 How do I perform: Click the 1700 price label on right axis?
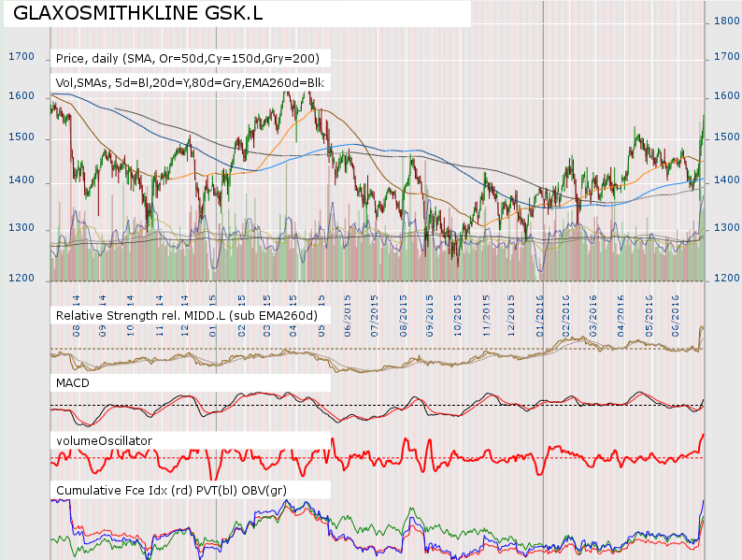tap(726, 57)
